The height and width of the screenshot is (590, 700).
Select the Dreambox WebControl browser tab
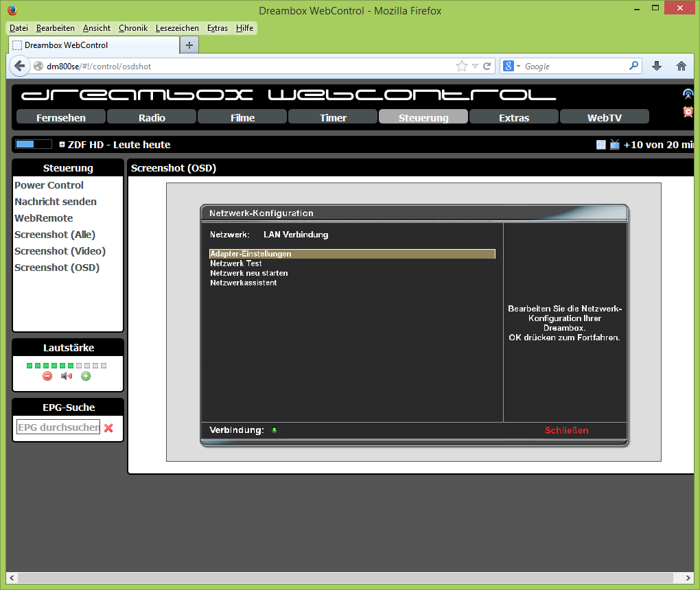click(94, 45)
